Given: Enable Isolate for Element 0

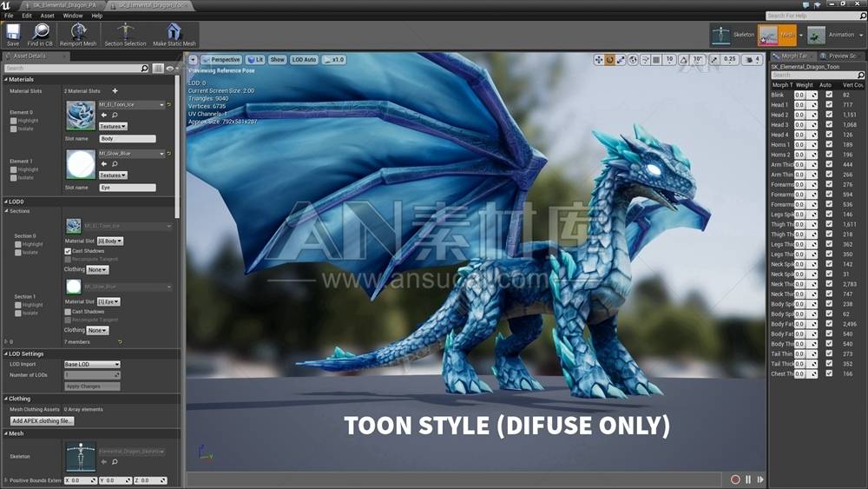Looking at the screenshot, I should pos(13,129).
